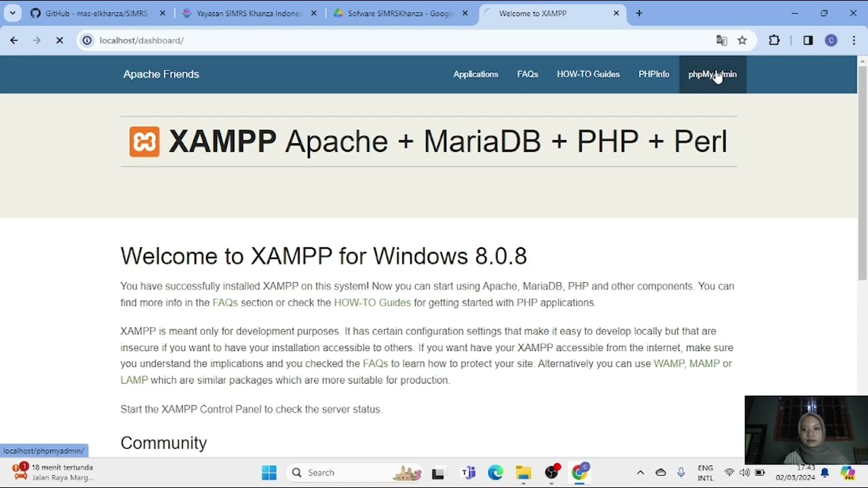Open the ENG INTL language switcher
This screenshot has width=868, height=488.
coord(705,472)
